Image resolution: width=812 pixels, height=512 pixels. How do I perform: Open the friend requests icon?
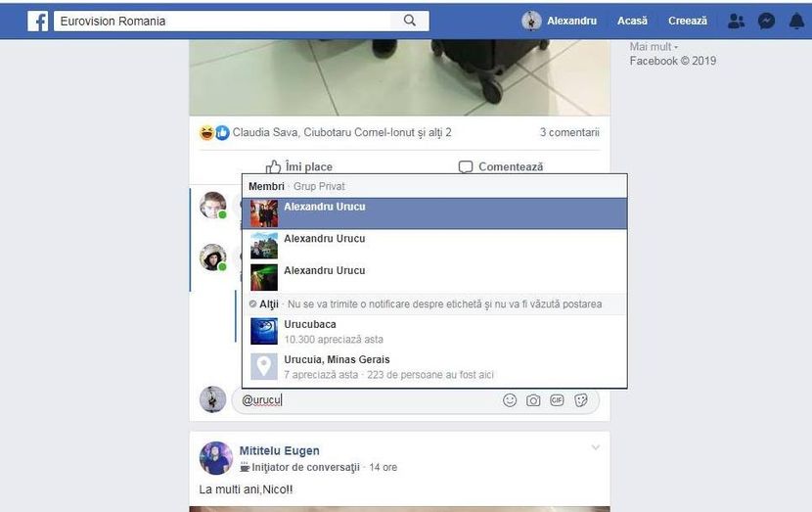(738, 21)
